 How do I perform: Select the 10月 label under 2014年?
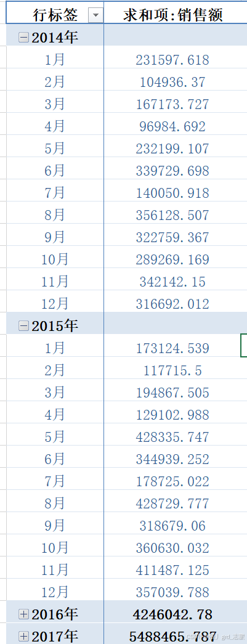pos(55,259)
